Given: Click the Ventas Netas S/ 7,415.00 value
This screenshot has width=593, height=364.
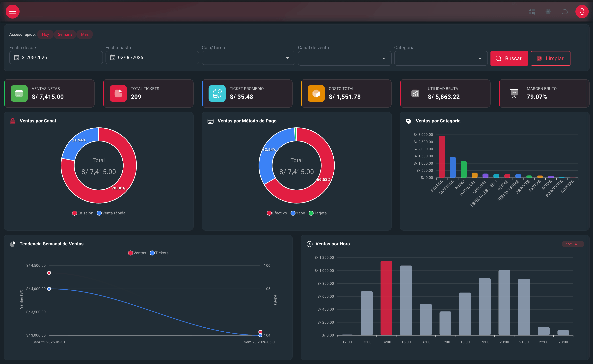Looking at the screenshot, I should click(x=48, y=97).
